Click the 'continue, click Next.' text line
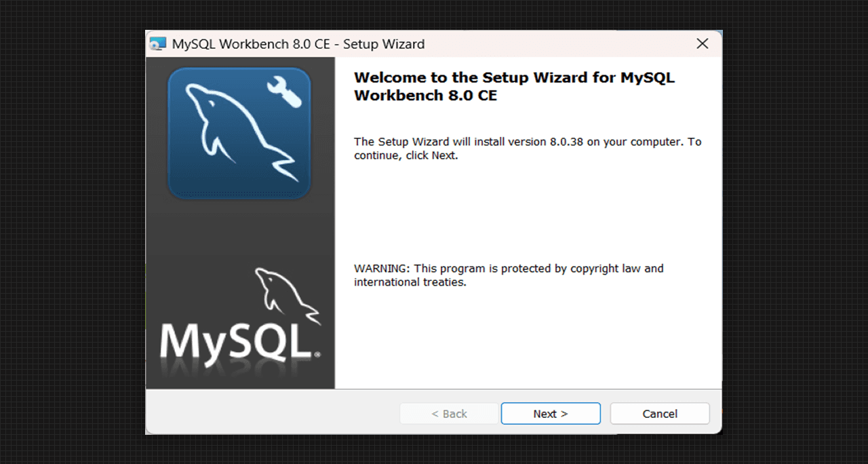The image size is (868, 464). (x=406, y=155)
